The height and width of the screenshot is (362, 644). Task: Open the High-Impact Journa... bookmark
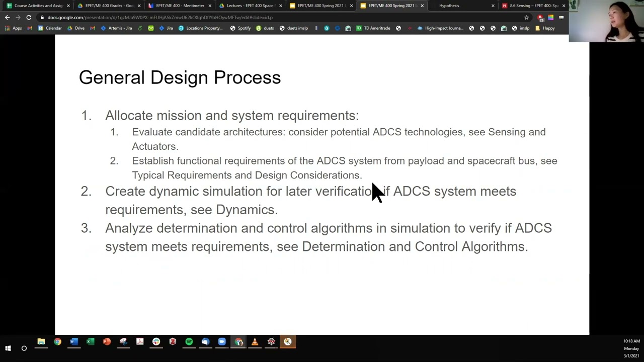440,28
